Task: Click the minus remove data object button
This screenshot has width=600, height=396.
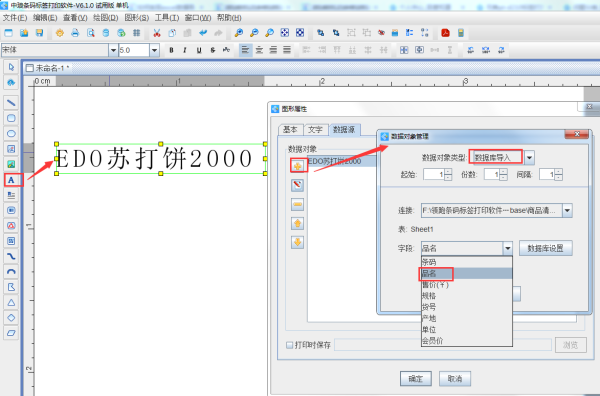Action: [x=298, y=204]
